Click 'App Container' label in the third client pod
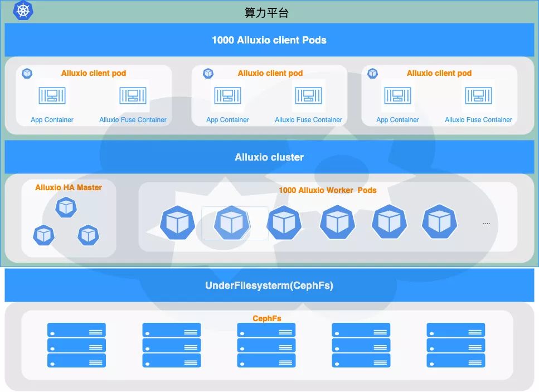Viewport: 539px width, 392px height. (397, 120)
